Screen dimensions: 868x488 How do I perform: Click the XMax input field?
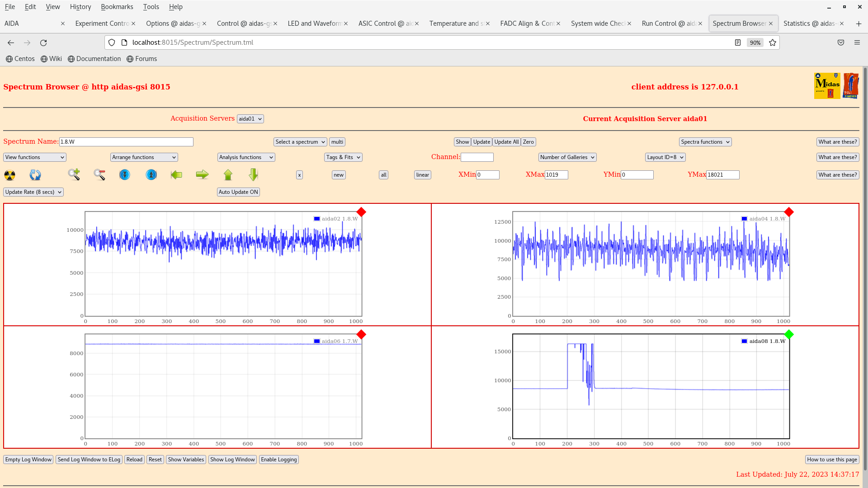(x=556, y=175)
